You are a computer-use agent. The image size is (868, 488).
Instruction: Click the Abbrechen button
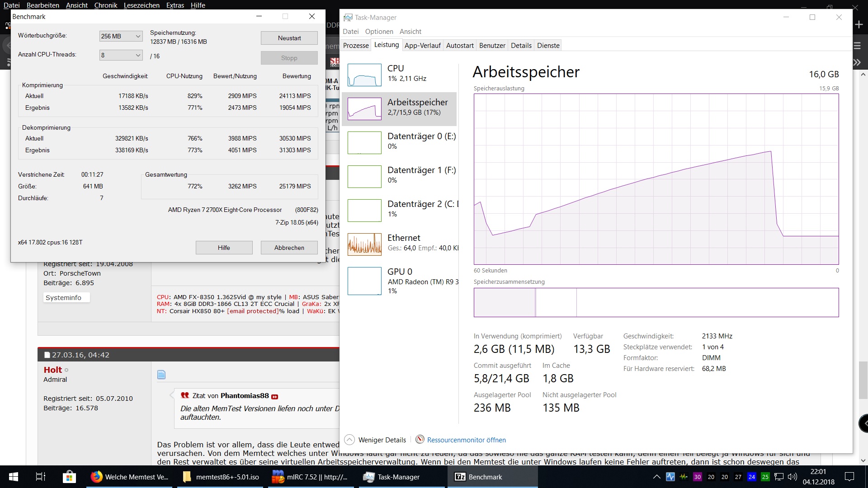pos(289,248)
